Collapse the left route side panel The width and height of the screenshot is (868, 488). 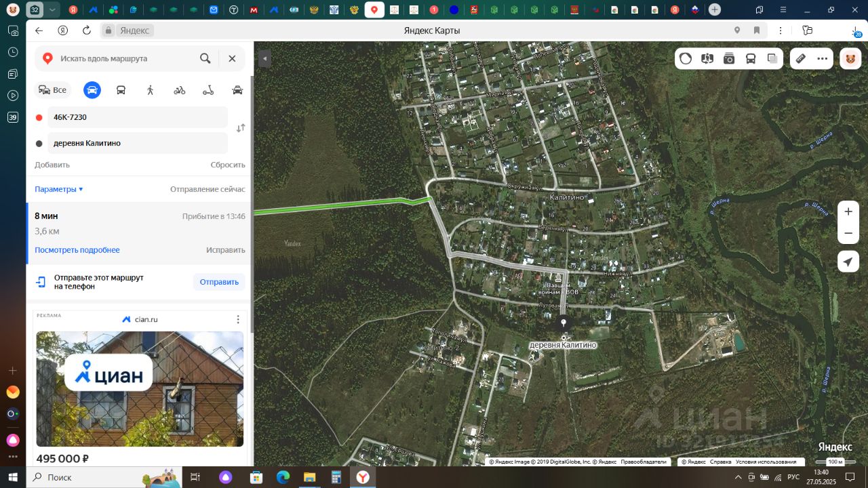pos(265,59)
